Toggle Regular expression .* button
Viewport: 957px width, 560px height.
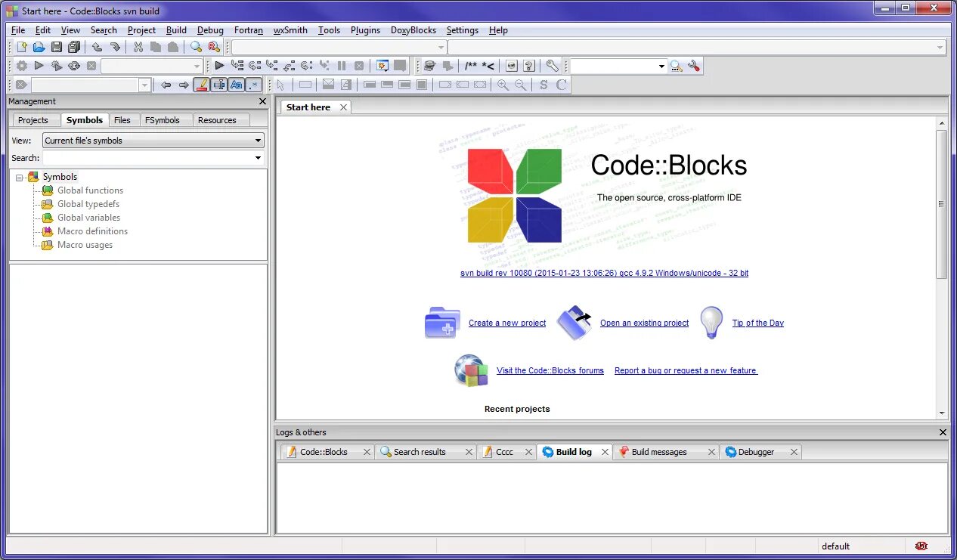[254, 85]
